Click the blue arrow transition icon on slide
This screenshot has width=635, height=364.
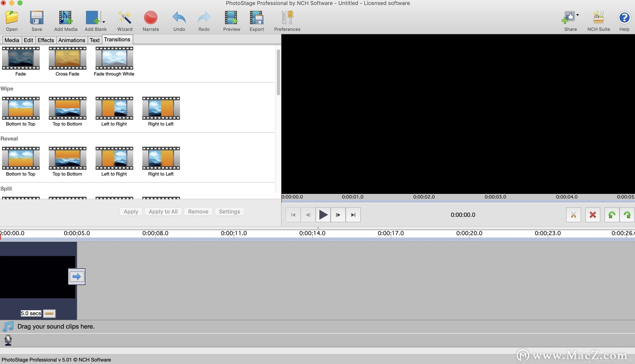click(77, 277)
